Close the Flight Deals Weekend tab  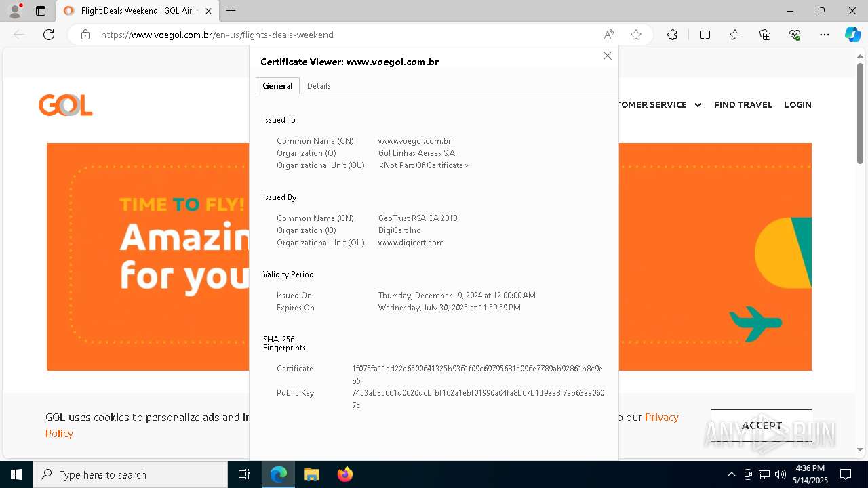(x=208, y=11)
